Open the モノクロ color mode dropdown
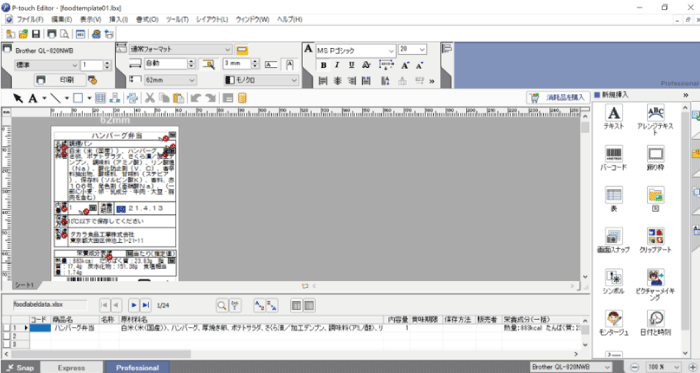This screenshot has width=700, height=373. (261, 80)
